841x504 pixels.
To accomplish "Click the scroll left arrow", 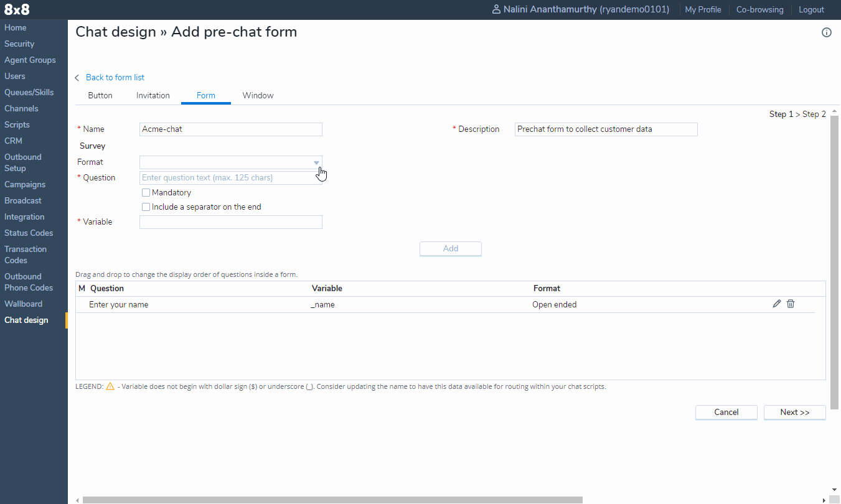I will (77, 500).
